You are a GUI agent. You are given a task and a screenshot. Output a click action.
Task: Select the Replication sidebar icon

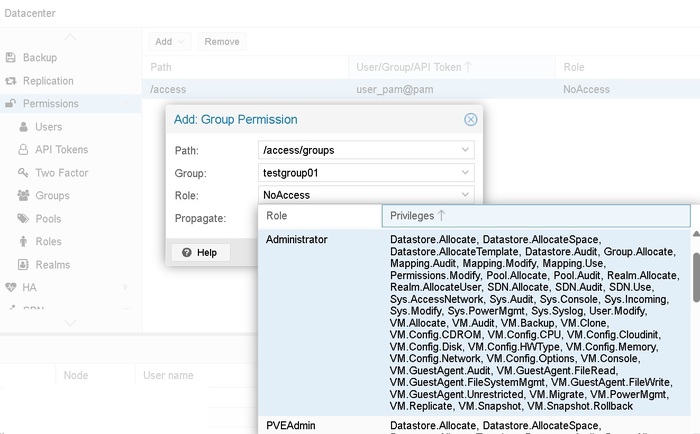point(12,81)
